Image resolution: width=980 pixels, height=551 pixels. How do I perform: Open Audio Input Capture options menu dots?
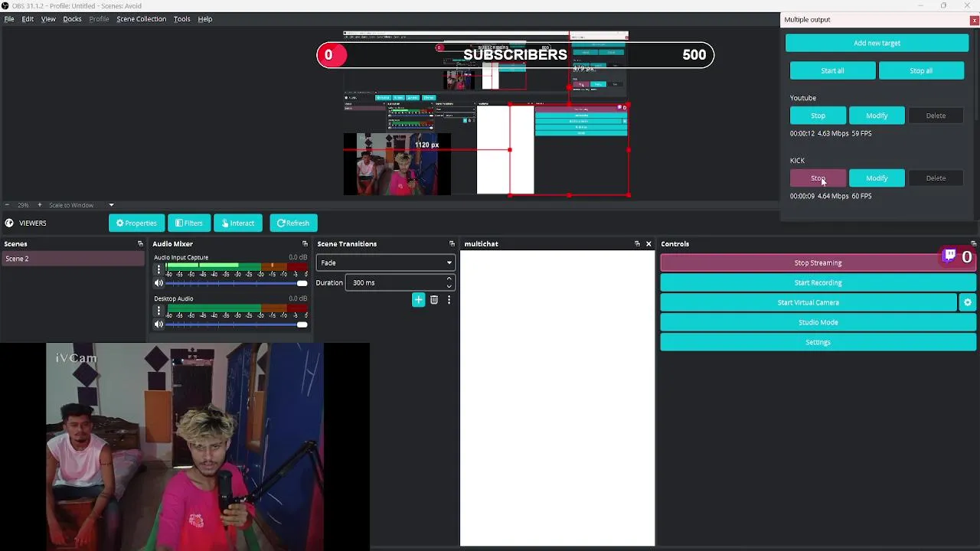click(x=158, y=269)
